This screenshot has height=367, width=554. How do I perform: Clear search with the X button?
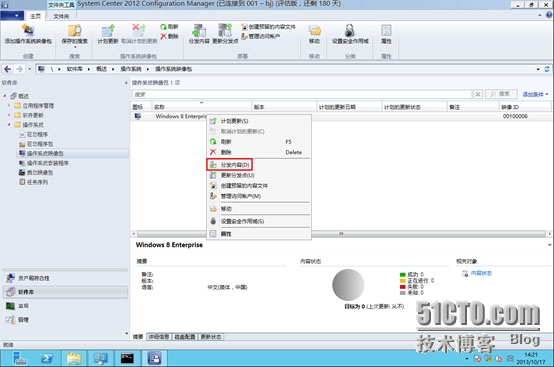pos(478,94)
